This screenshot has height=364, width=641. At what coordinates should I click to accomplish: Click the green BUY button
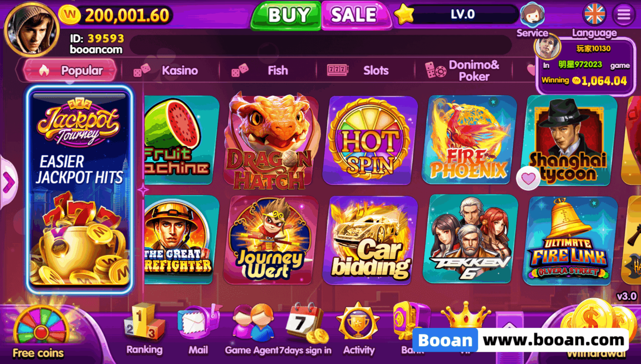pyautogui.click(x=286, y=16)
